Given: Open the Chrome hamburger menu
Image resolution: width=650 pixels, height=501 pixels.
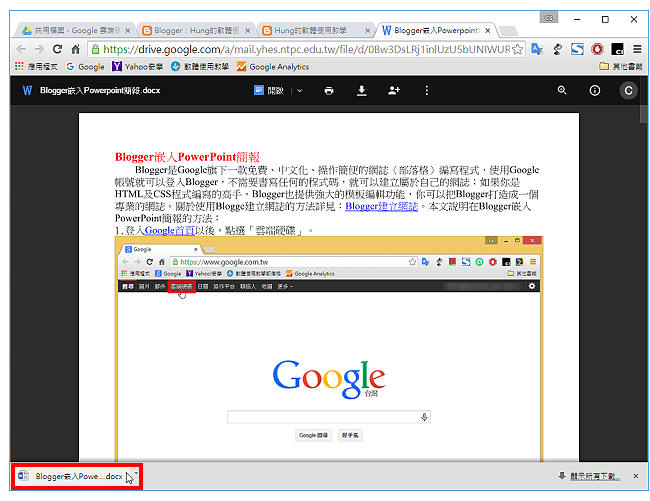Looking at the screenshot, I should (x=637, y=49).
